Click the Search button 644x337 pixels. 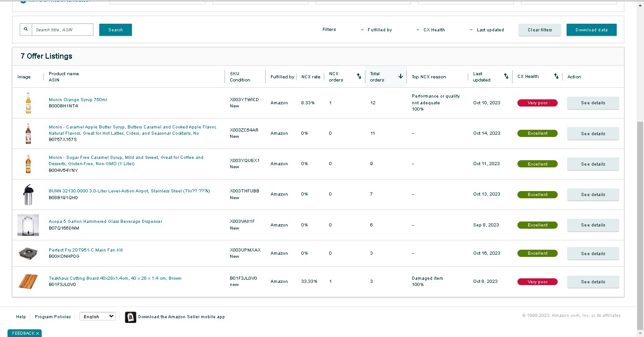pyautogui.click(x=115, y=30)
